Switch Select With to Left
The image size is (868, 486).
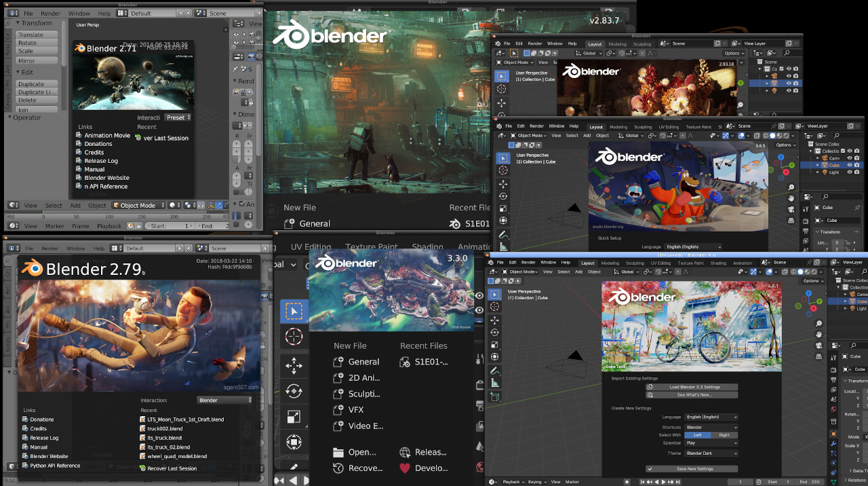click(698, 435)
